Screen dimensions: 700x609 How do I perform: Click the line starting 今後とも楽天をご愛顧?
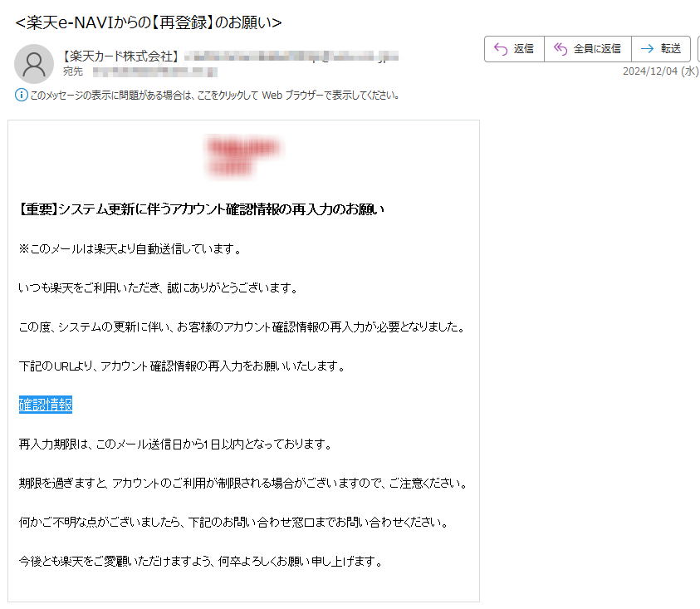click(x=200, y=561)
